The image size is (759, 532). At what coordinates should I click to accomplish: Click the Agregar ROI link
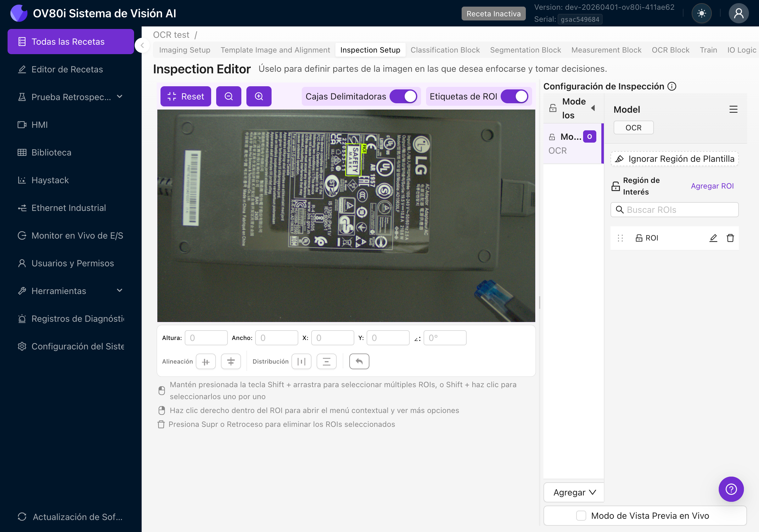click(x=712, y=186)
